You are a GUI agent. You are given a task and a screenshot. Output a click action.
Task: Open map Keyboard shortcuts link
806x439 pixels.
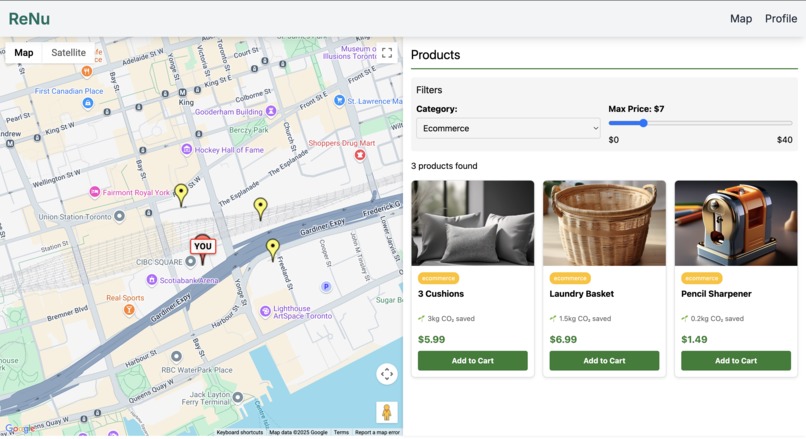[x=240, y=432]
